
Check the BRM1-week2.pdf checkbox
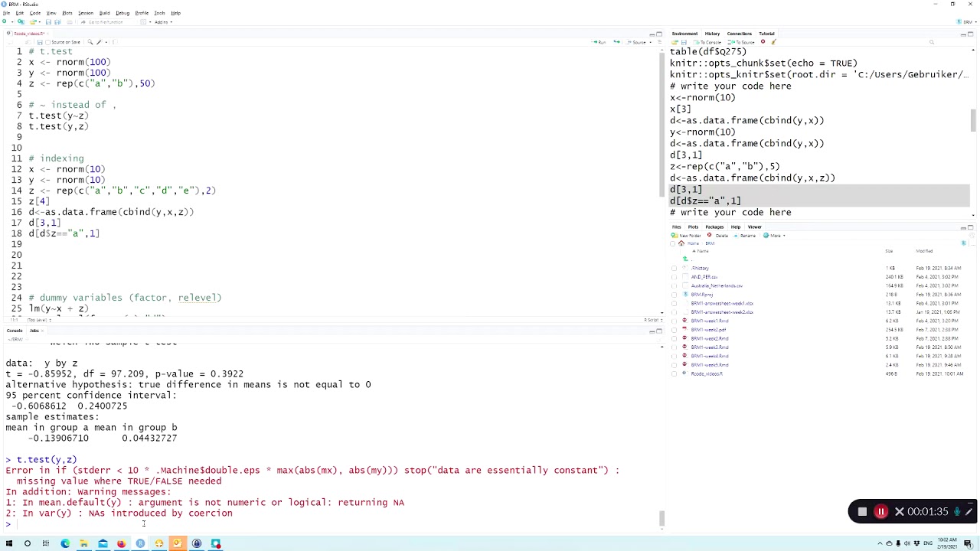click(x=674, y=330)
